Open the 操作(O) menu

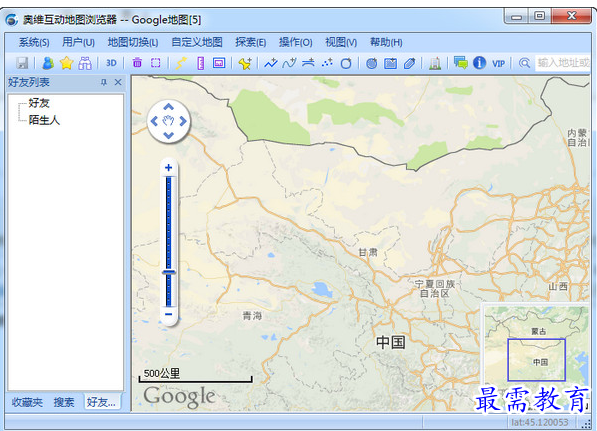tap(295, 42)
